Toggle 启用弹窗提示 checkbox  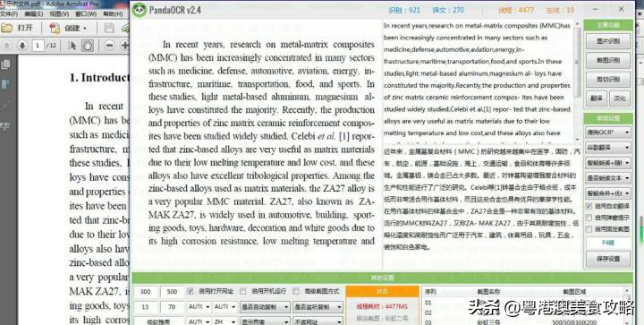point(589,218)
